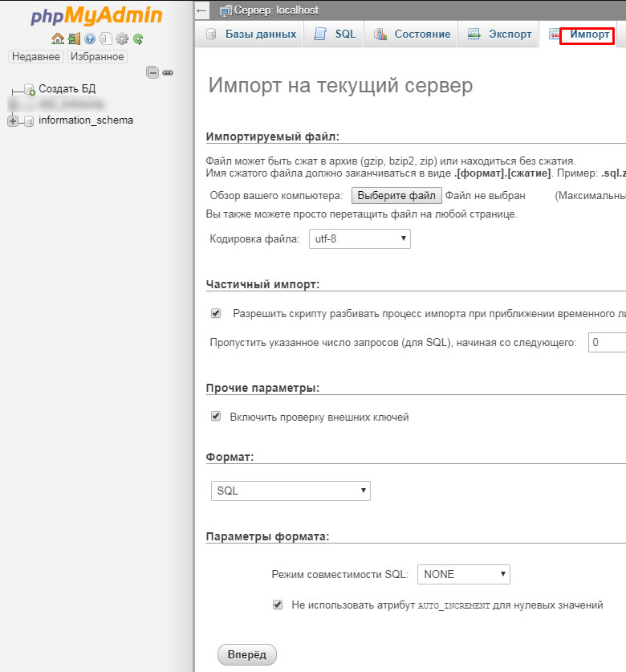The height and width of the screenshot is (672, 626).
Task: Expand the information_schema plus node
Action: (13, 121)
